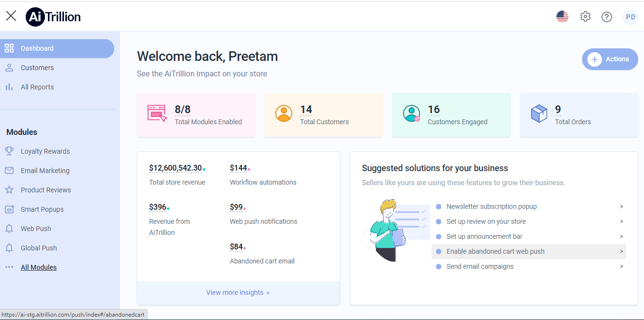Click the 8/8 modules enabled value

(x=182, y=110)
